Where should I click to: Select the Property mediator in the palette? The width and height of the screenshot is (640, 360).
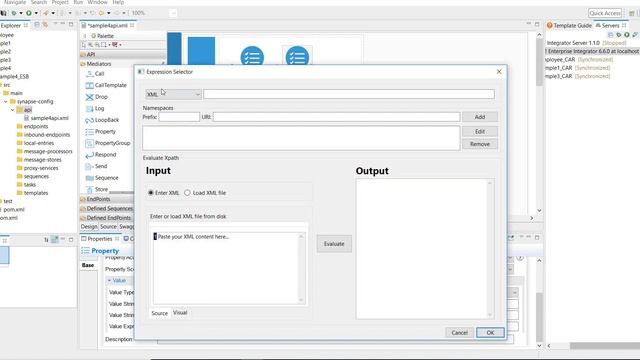(x=101, y=132)
